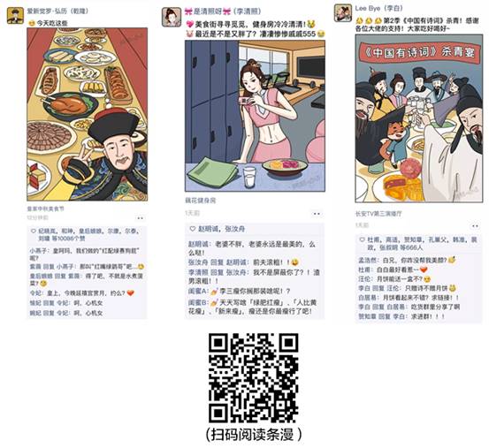489x448 pixels.
Task: Open the 皇家中秋美食节 location tag
Action: 45,209
